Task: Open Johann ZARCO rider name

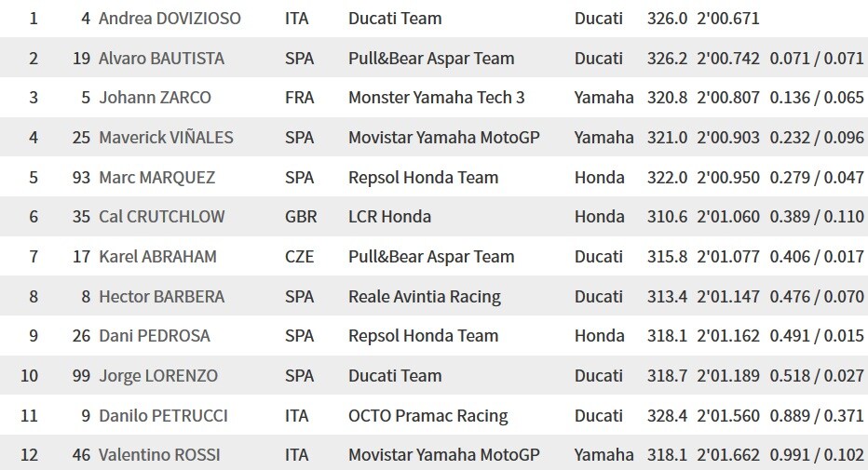Action: coord(155,98)
